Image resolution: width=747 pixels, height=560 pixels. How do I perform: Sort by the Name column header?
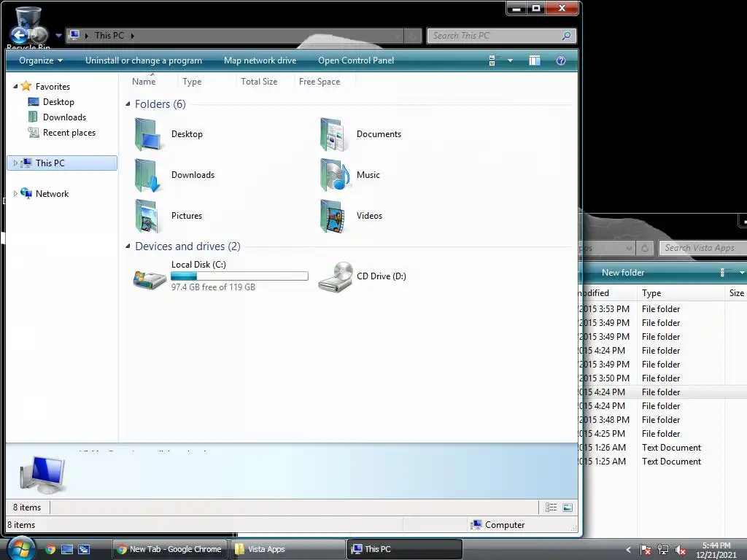pyautogui.click(x=144, y=82)
